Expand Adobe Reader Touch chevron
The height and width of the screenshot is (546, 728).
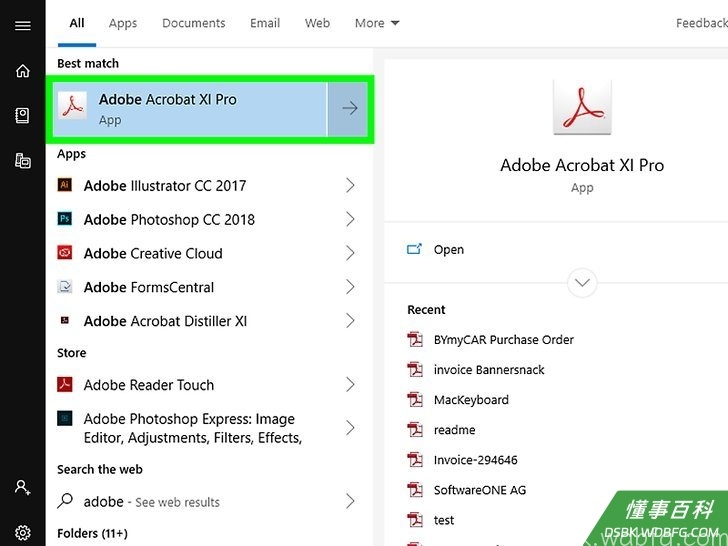coord(351,384)
